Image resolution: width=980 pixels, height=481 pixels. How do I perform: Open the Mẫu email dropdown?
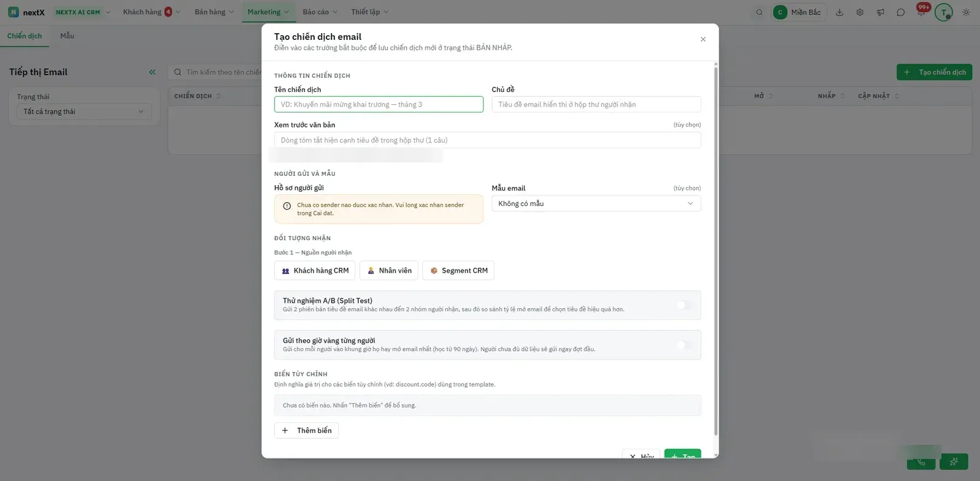(x=596, y=203)
